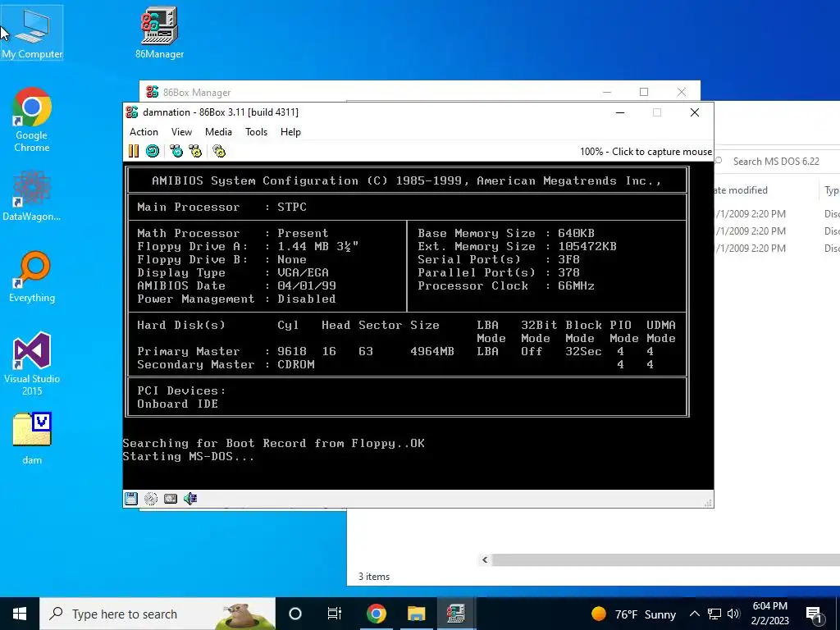Type in the taskbar search box
This screenshot has width=840, height=630.
pyautogui.click(x=157, y=614)
